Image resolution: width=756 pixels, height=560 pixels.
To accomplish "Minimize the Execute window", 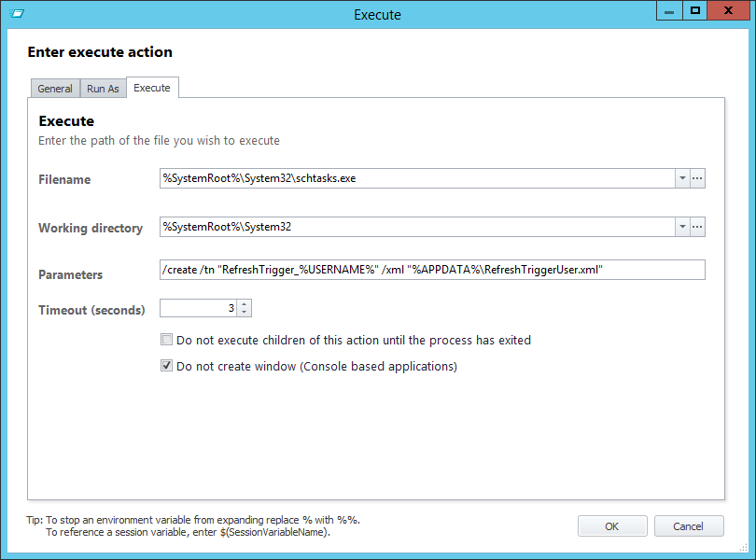I will point(670,11).
